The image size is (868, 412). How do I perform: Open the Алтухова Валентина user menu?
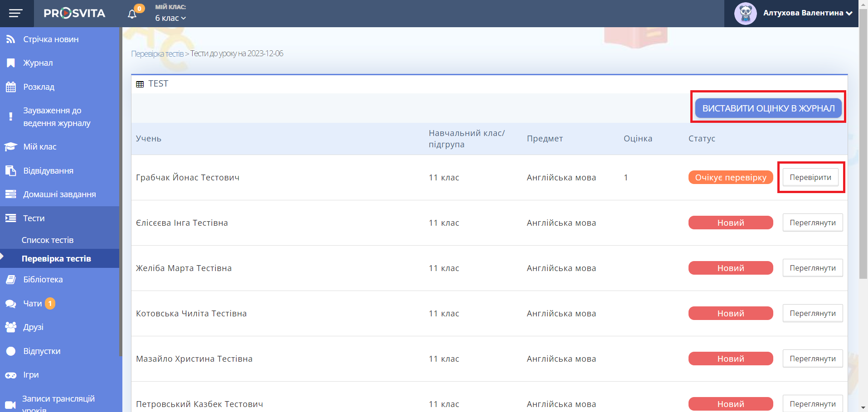point(807,13)
